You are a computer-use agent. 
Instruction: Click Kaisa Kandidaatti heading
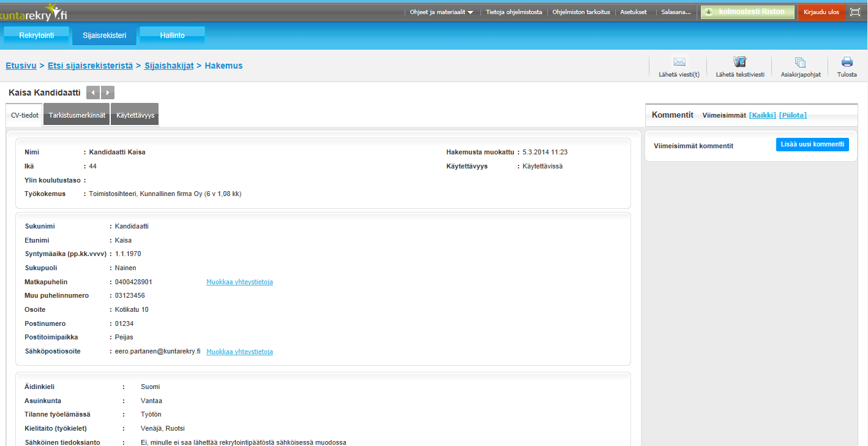45,93
